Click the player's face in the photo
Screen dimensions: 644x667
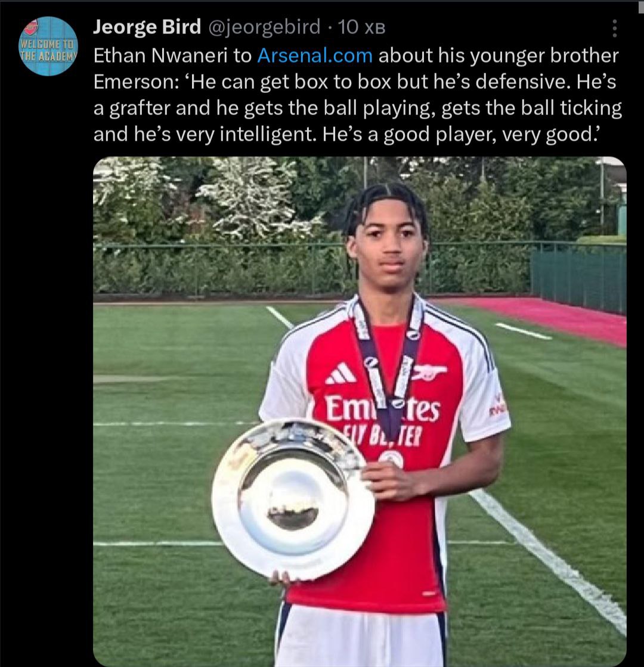(x=388, y=248)
